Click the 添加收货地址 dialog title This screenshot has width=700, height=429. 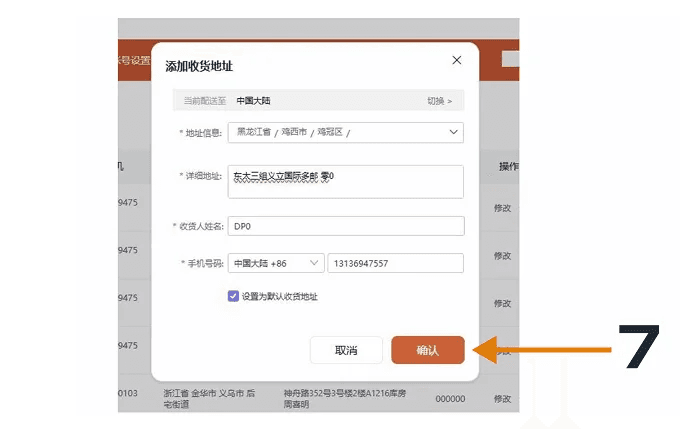(199, 66)
